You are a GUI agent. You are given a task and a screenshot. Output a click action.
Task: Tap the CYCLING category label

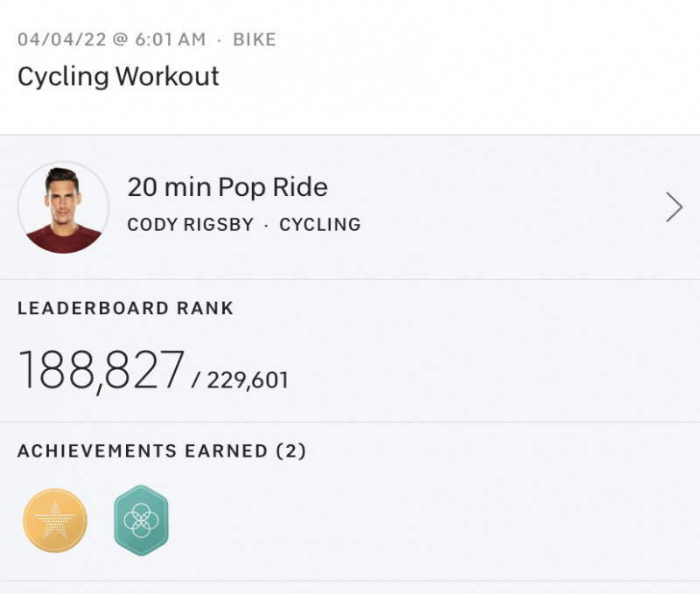coord(319,225)
